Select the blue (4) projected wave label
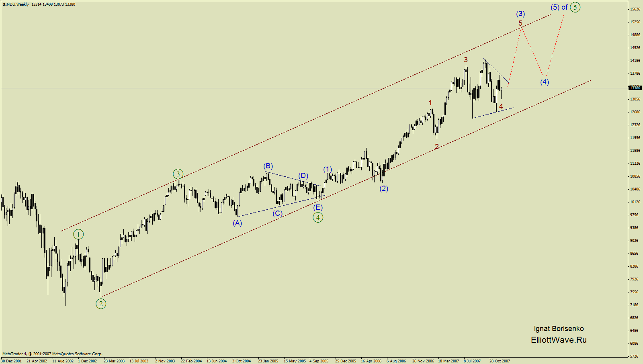643x364 pixels. [544, 82]
